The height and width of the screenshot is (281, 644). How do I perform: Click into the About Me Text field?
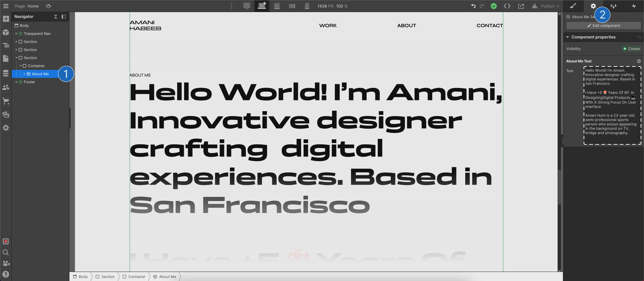click(612, 105)
